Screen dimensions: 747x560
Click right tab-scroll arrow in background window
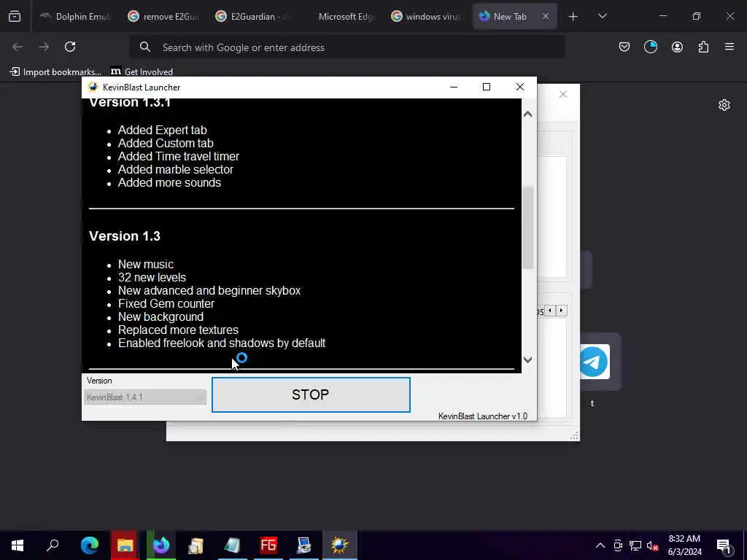(x=561, y=311)
